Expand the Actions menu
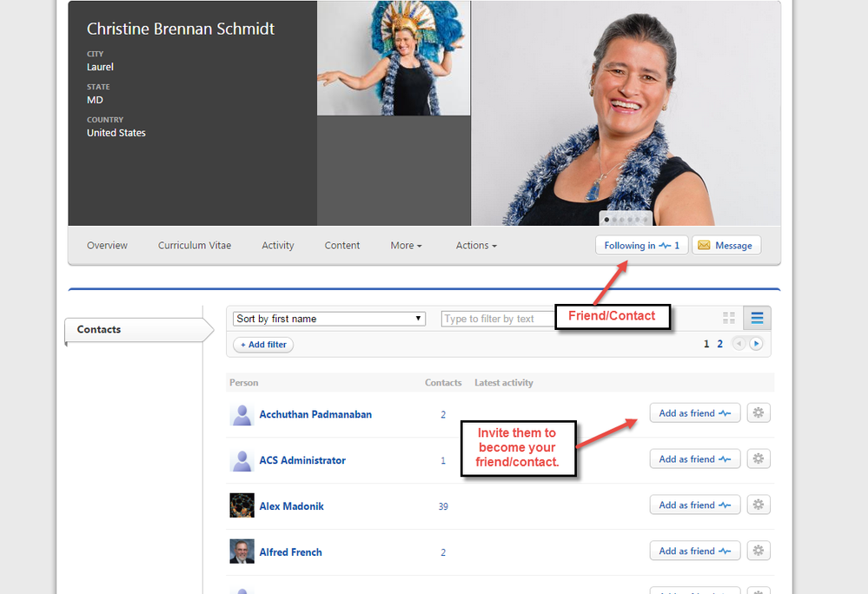The height and width of the screenshot is (594, 868). point(476,246)
